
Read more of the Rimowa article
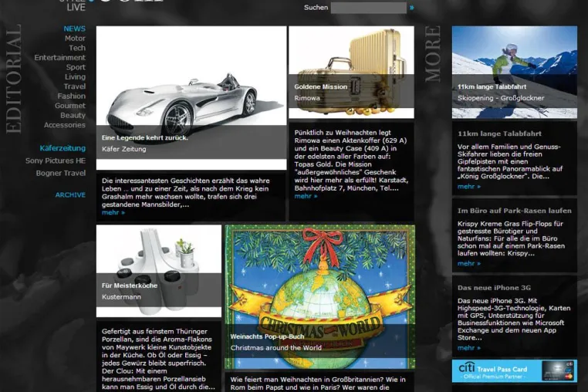coord(306,196)
